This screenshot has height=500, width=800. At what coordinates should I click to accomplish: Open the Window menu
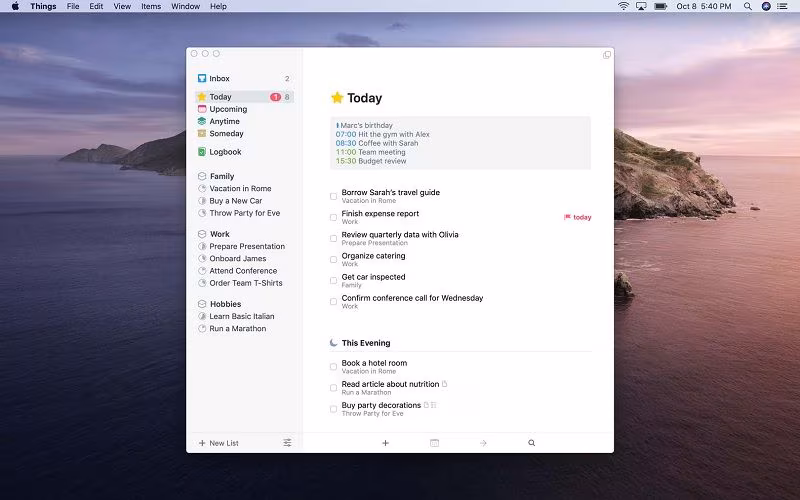click(x=186, y=6)
